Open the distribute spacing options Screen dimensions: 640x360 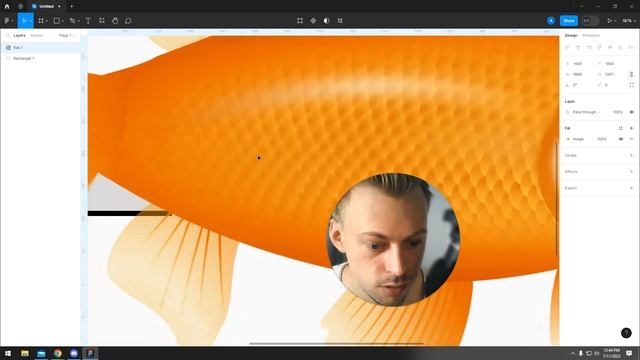[x=631, y=47]
